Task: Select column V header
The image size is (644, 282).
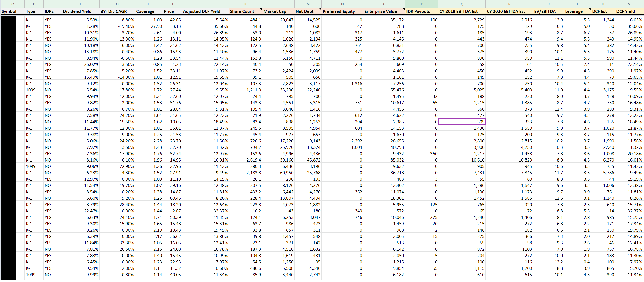Action: [629, 4]
